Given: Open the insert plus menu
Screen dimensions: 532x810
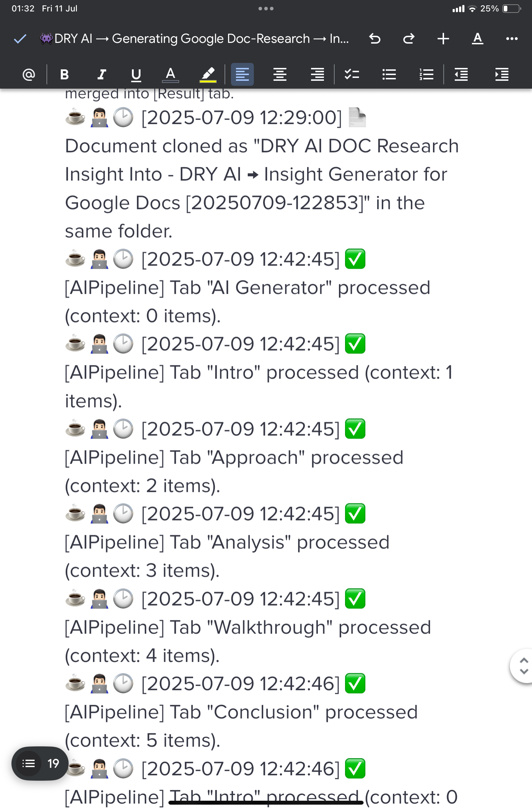Looking at the screenshot, I should pyautogui.click(x=443, y=39).
